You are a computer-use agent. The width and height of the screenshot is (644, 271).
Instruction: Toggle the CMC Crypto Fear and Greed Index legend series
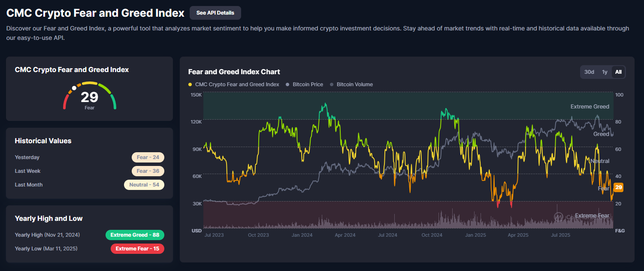[234, 84]
